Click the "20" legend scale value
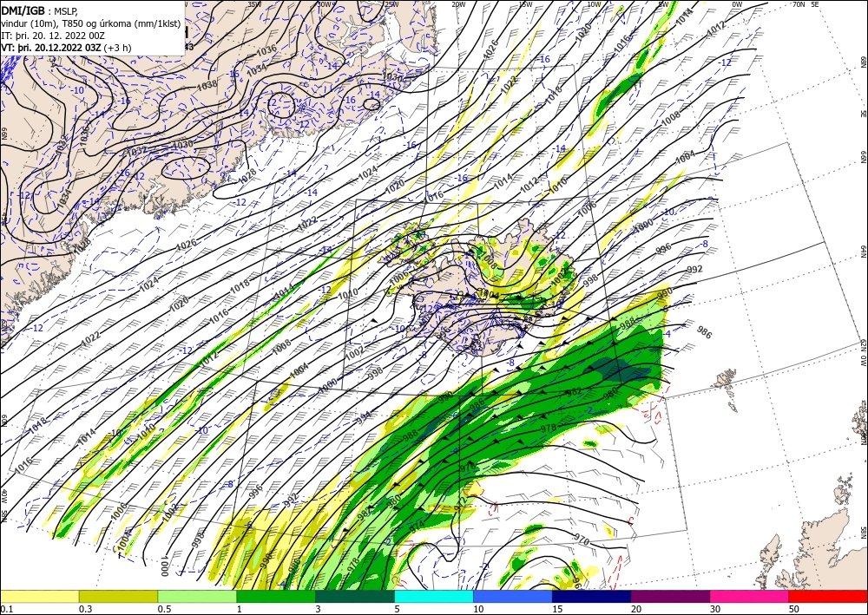The image size is (868, 615). [636, 609]
